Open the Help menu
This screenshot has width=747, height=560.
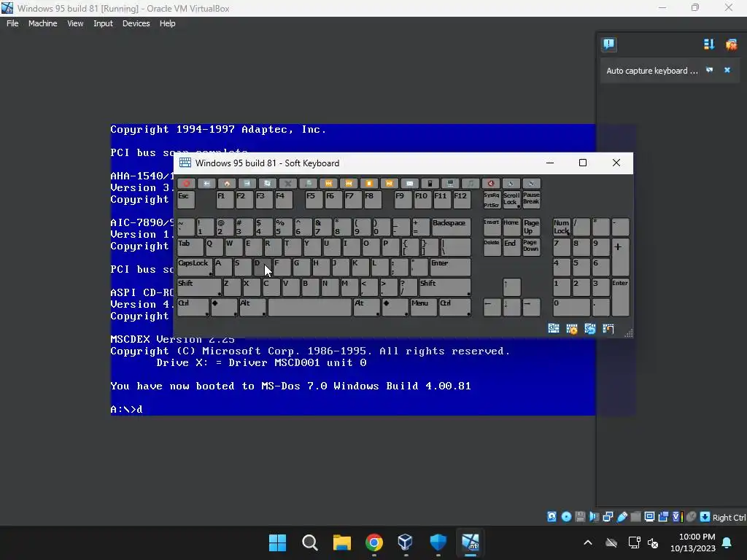tap(167, 23)
